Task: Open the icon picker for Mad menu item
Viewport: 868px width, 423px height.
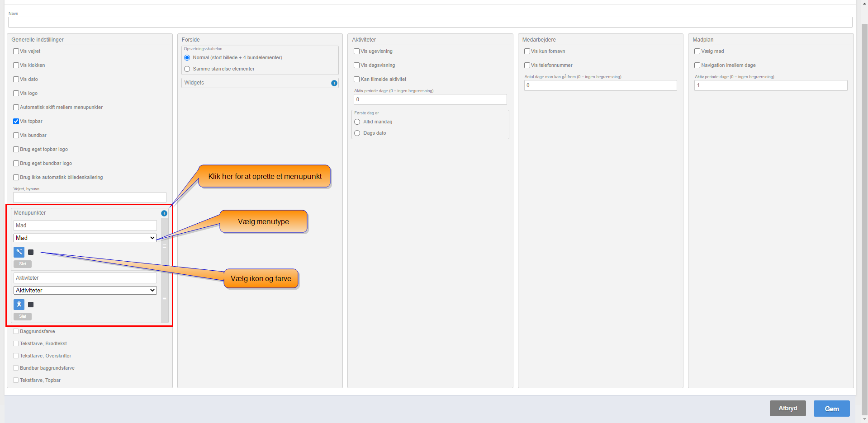Action: click(19, 252)
